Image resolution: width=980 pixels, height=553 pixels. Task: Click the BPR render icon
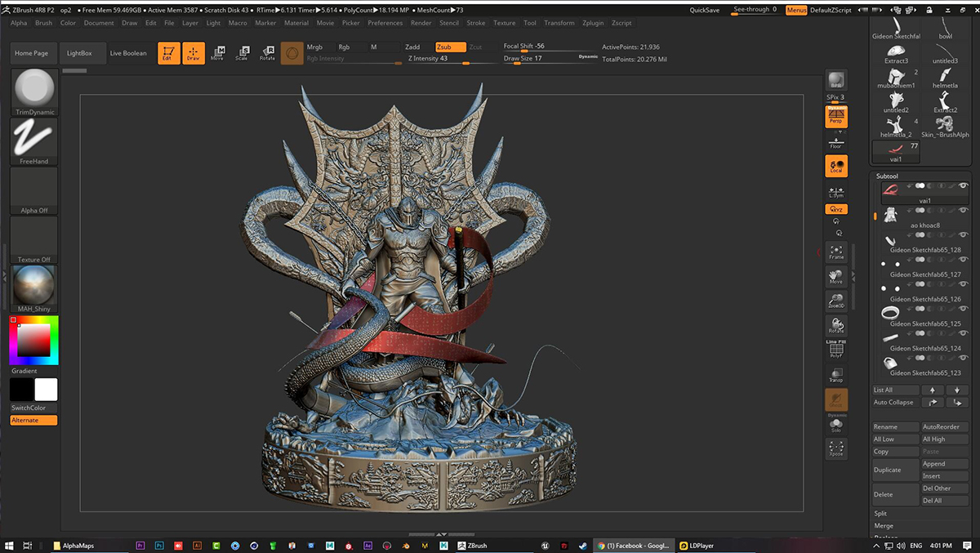click(x=835, y=81)
